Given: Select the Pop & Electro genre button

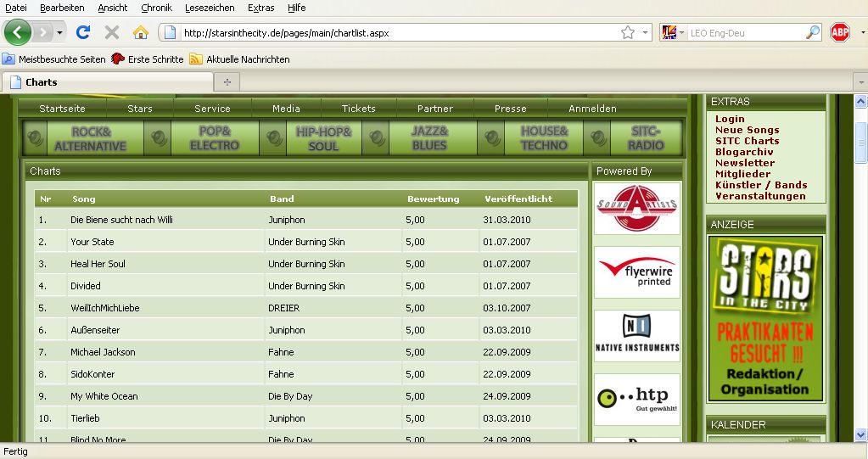Looking at the screenshot, I should [x=215, y=138].
